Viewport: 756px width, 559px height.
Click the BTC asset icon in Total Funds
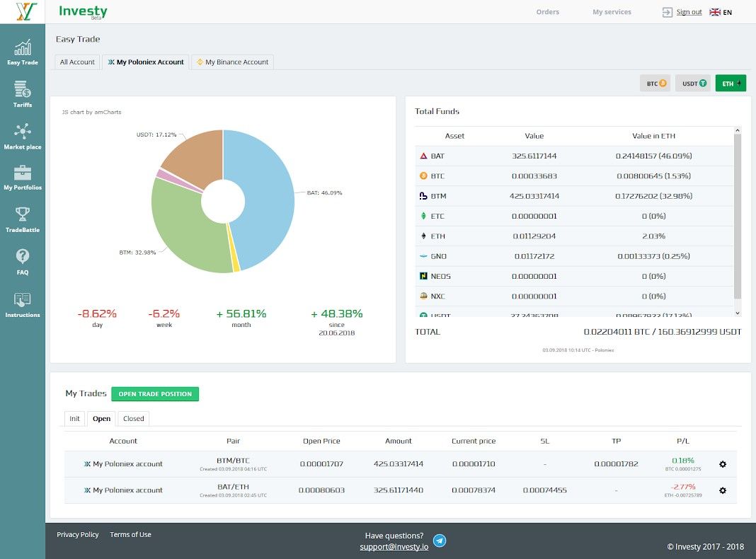pos(423,176)
